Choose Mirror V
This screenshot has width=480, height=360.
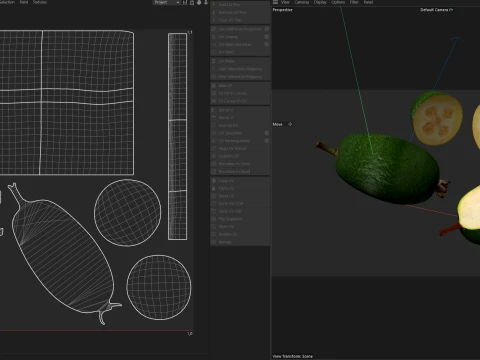[x=240, y=118]
